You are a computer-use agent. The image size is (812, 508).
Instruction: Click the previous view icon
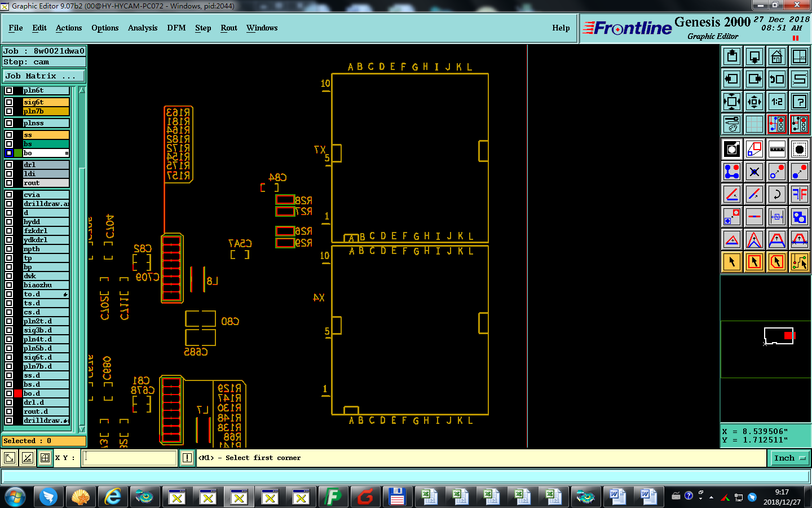pos(777,79)
